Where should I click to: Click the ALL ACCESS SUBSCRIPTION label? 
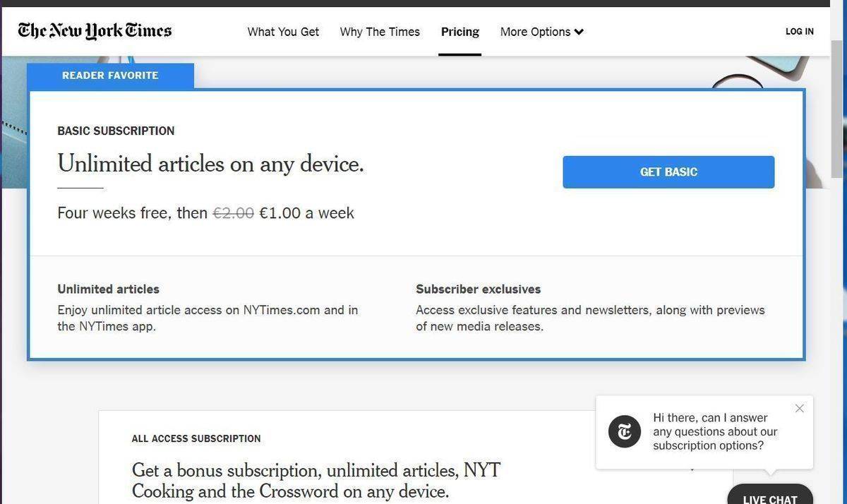pos(196,438)
